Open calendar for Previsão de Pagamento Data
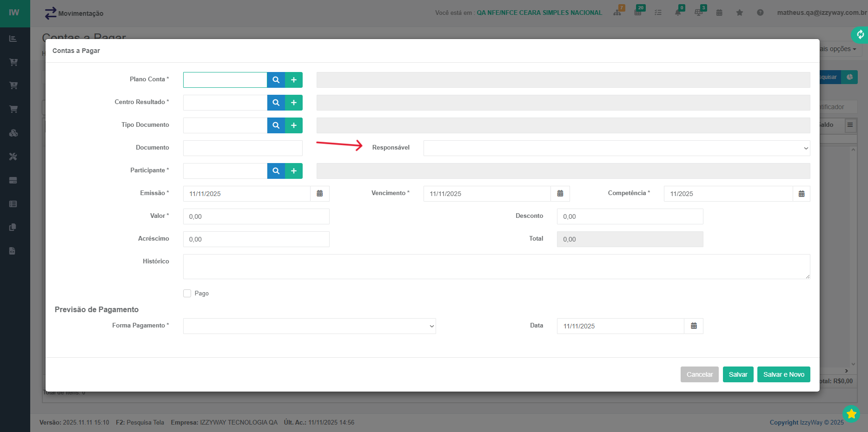868x432 pixels. coord(694,326)
